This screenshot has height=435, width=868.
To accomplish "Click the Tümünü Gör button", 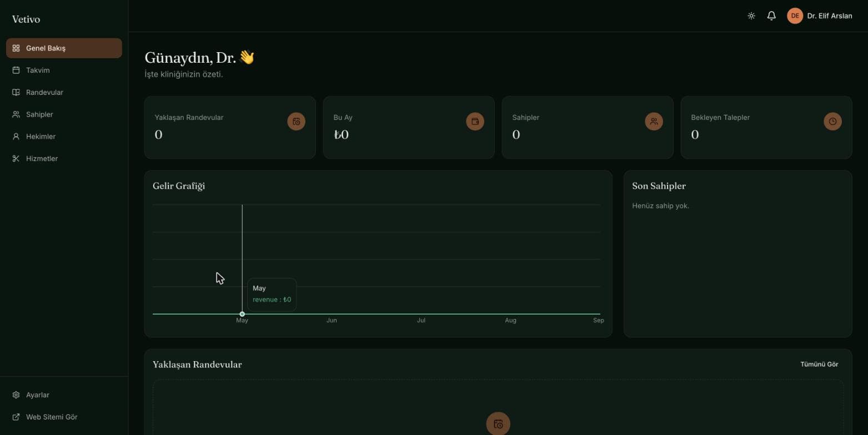I will [819, 365].
